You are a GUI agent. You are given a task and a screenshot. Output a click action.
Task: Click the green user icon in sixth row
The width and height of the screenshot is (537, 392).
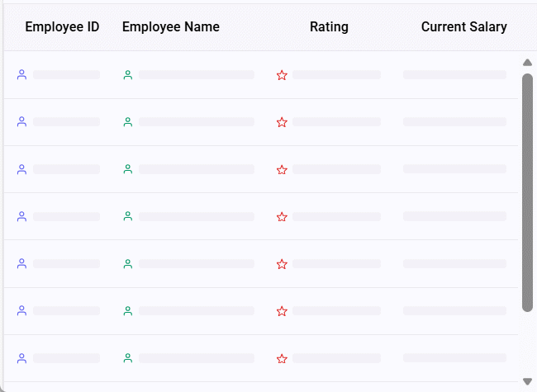point(128,311)
